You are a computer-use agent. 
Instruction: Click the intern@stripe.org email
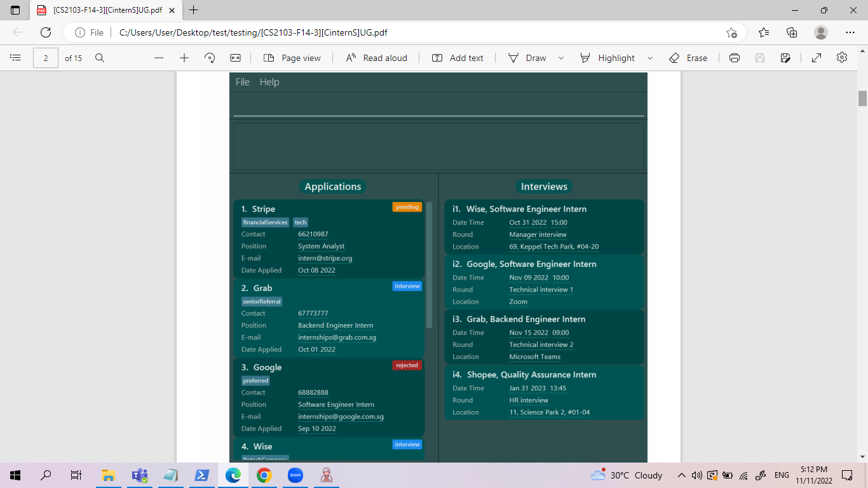pos(325,258)
